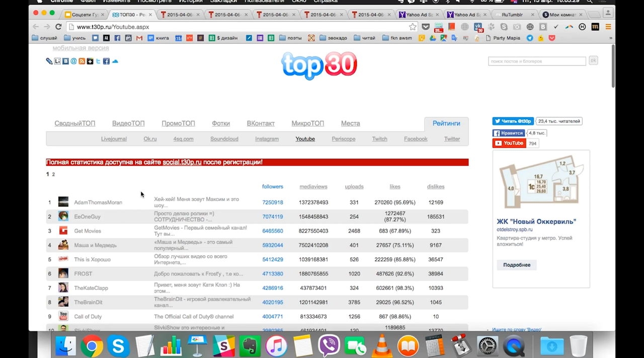Open the Instagram ratings sub-tab
The height and width of the screenshot is (358, 644).
(x=267, y=139)
